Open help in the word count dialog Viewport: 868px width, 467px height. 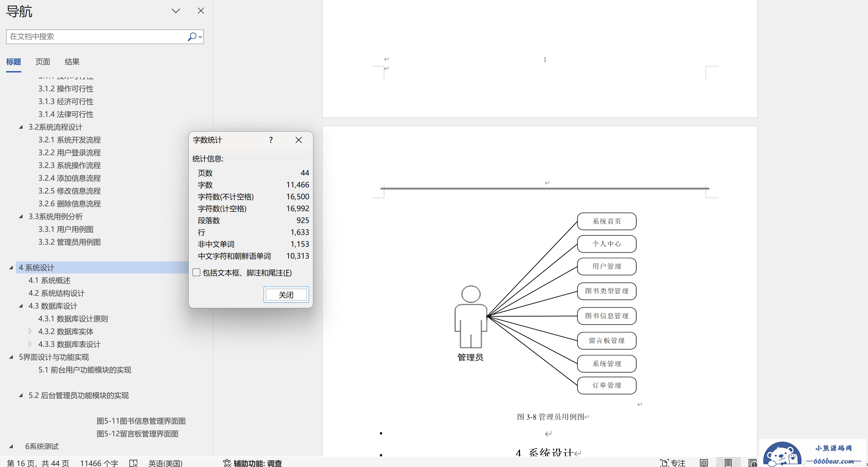tap(271, 140)
